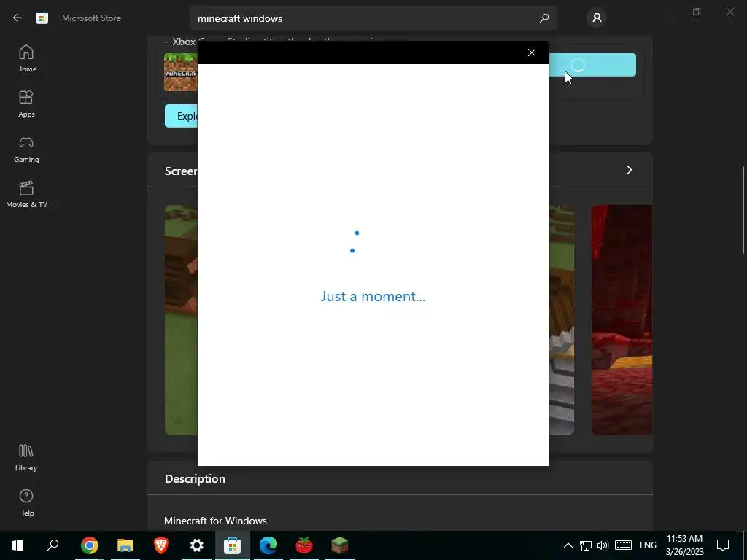Switch to the Gaming section
747x560 pixels.
(26, 149)
